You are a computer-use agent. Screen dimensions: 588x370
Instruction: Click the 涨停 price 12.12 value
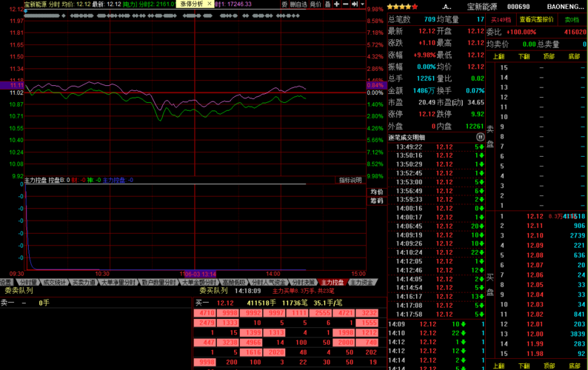coord(427,114)
